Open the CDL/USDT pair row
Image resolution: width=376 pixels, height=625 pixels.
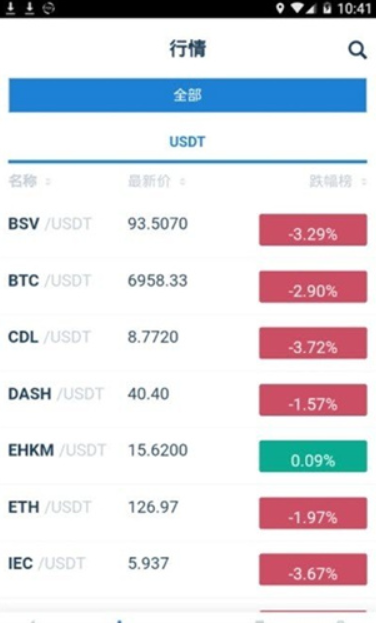point(188,343)
